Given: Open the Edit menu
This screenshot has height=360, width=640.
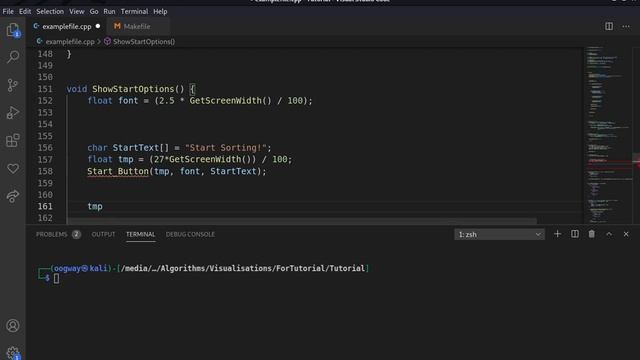Looking at the screenshot, I should click(x=25, y=11).
